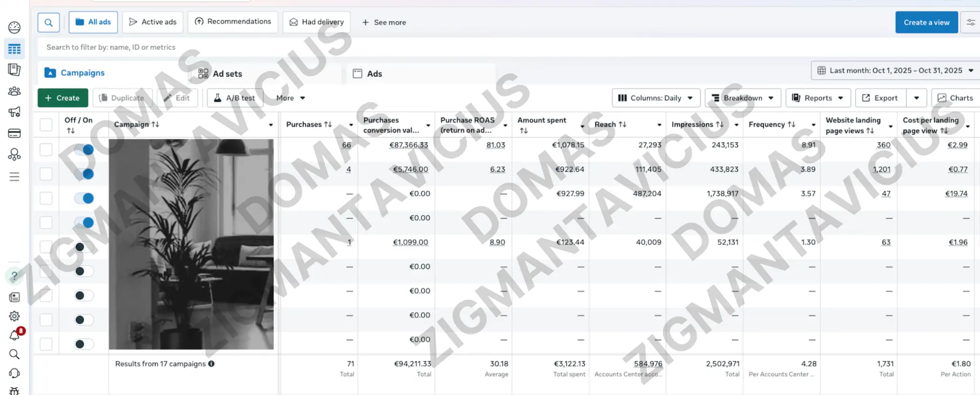Click the sidebar search magnifier icon
This screenshot has height=395, width=980.
pyautogui.click(x=14, y=354)
